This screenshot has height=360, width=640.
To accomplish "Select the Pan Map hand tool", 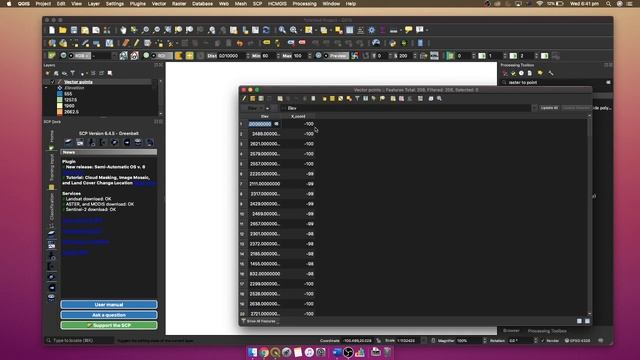I will [123, 30].
